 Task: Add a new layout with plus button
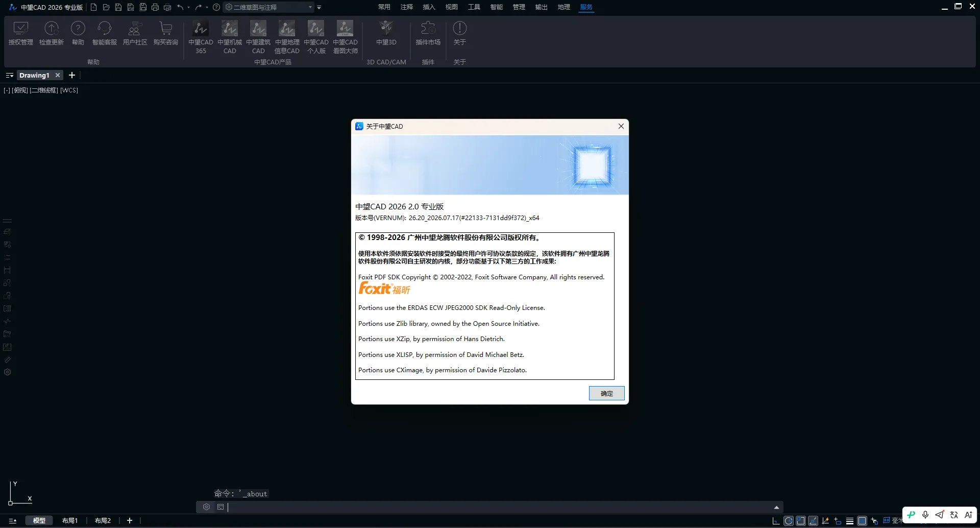[x=130, y=521]
